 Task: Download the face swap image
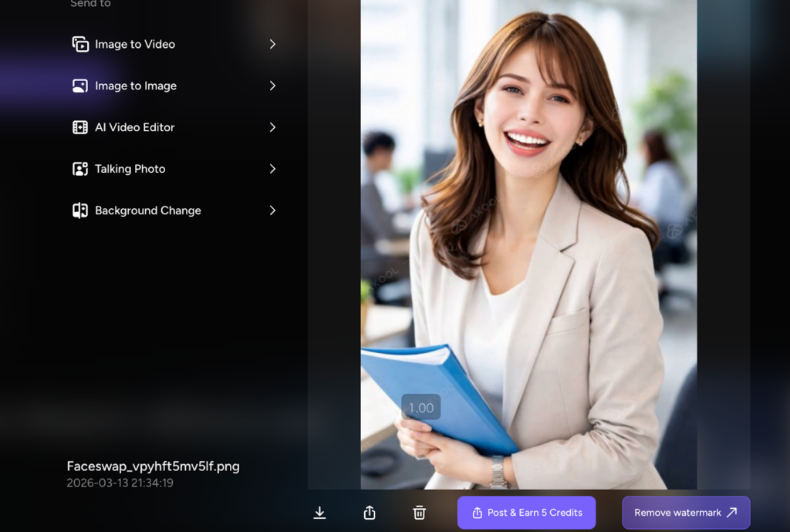click(x=319, y=513)
